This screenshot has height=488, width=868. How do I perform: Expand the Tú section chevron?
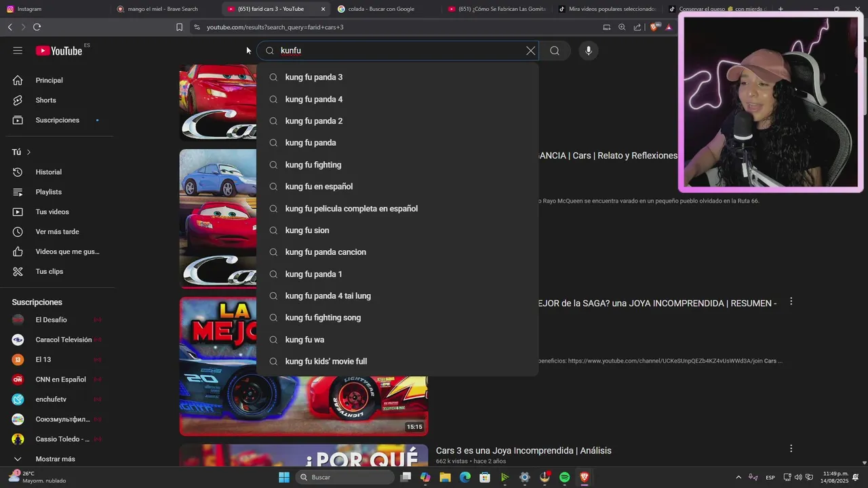click(28, 152)
